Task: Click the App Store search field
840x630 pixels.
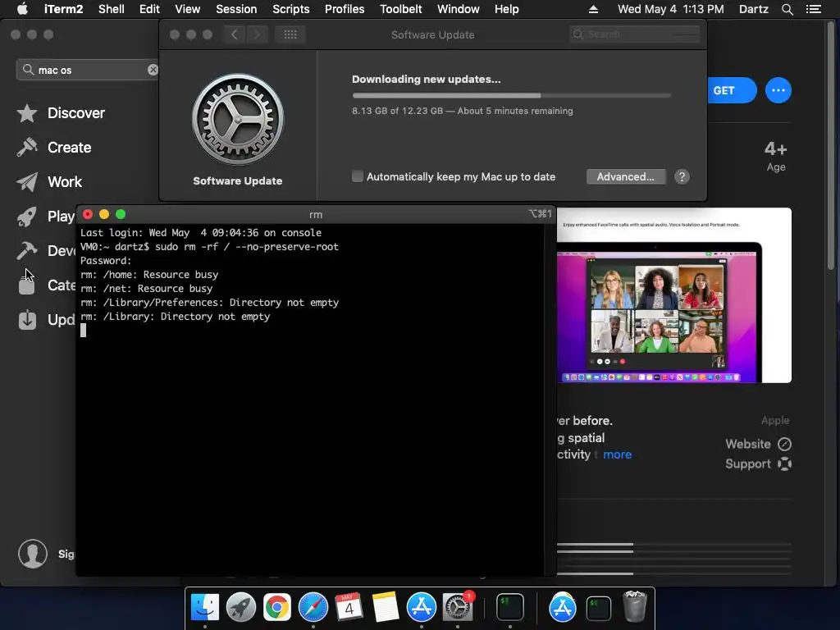Action: pos(89,70)
